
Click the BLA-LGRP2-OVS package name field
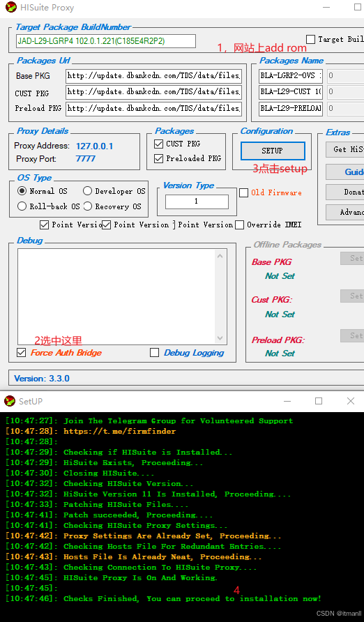pos(291,75)
